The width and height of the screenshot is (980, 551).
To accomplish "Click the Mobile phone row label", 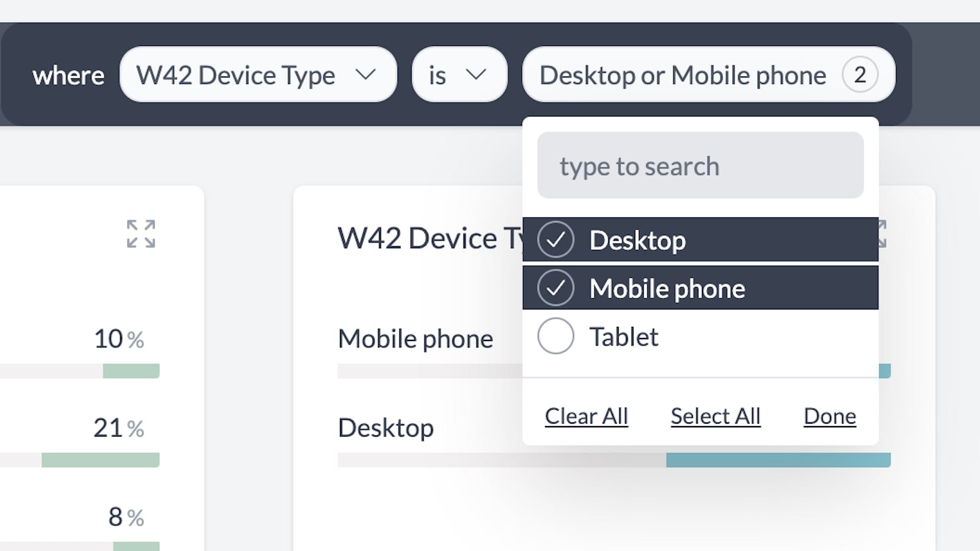I will pyautogui.click(x=415, y=338).
